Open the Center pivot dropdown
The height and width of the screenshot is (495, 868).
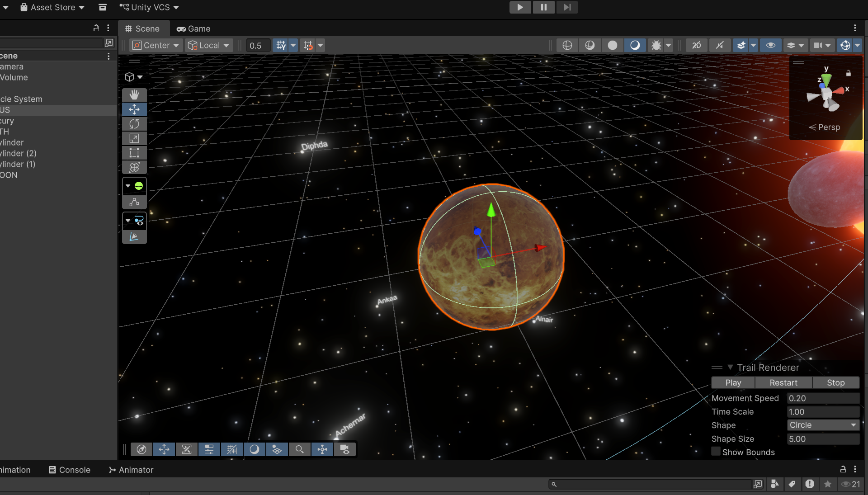pyautogui.click(x=156, y=45)
